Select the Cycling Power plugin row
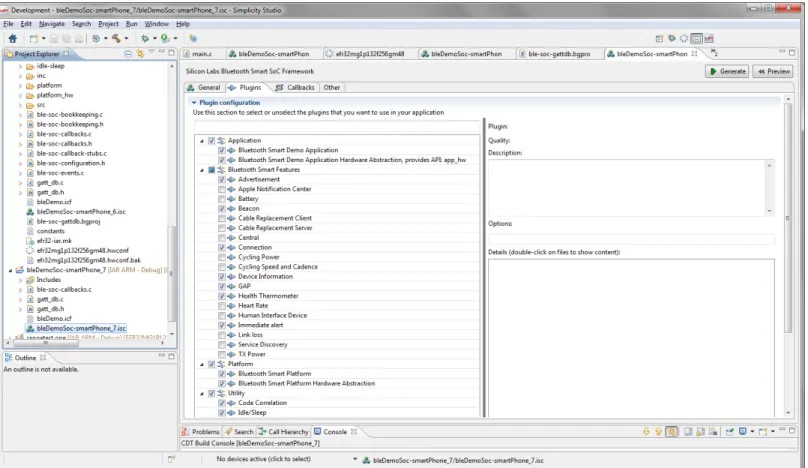The image size is (808, 468). (x=259, y=257)
